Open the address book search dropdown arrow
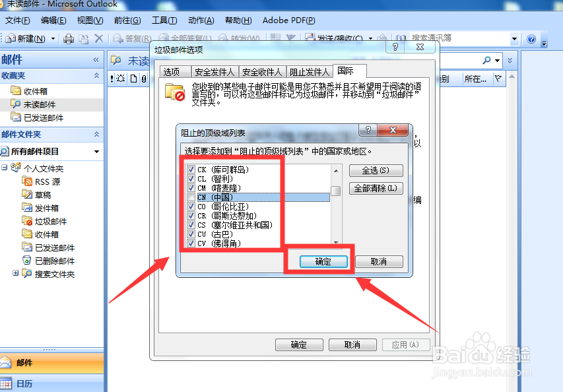563x392 pixels. (x=514, y=39)
